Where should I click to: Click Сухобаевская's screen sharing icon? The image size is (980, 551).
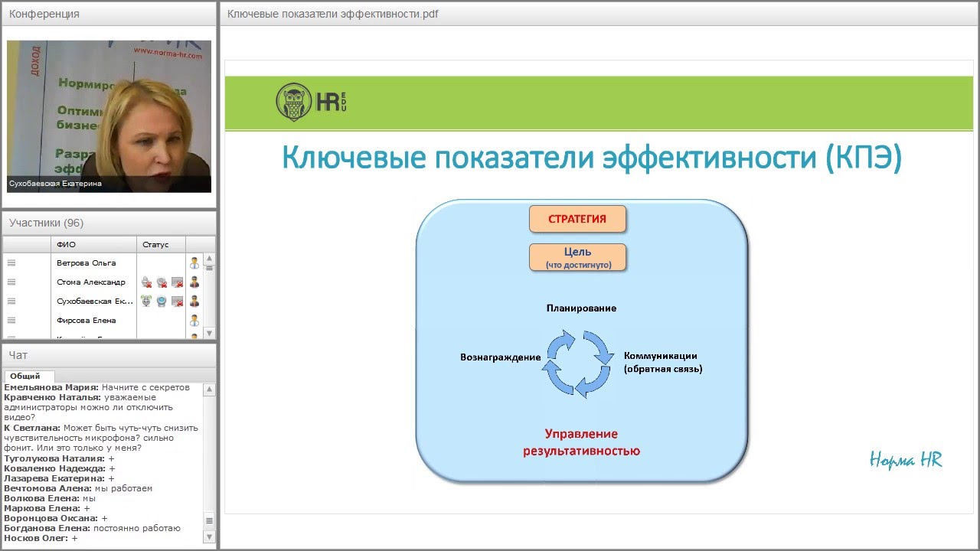point(177,302)
